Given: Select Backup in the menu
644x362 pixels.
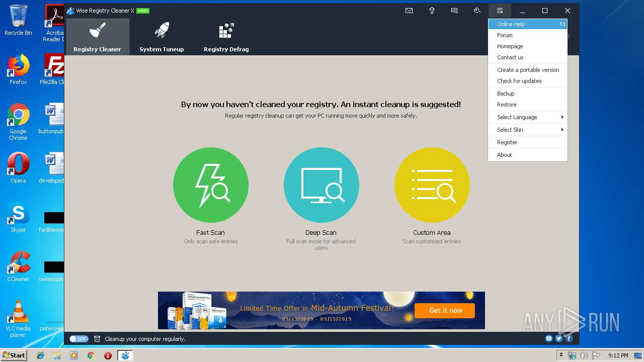Looking at the screenshot, I should pos(528,94).
